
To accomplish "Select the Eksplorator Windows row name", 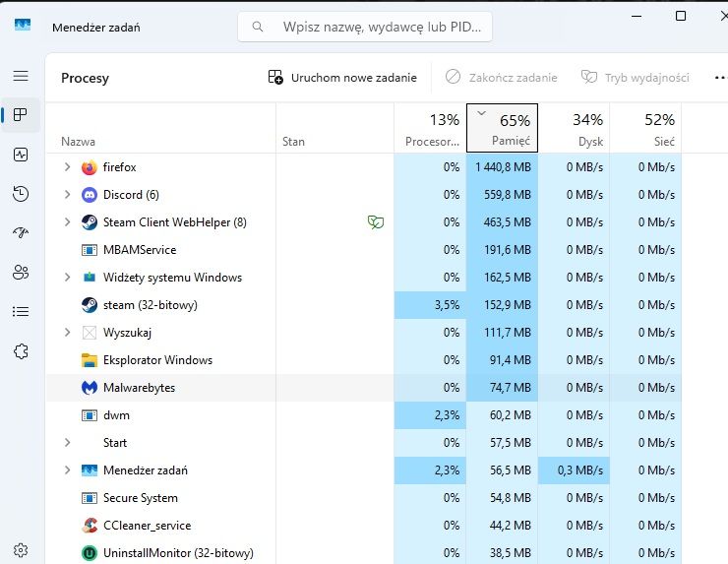I will (157, 360).
